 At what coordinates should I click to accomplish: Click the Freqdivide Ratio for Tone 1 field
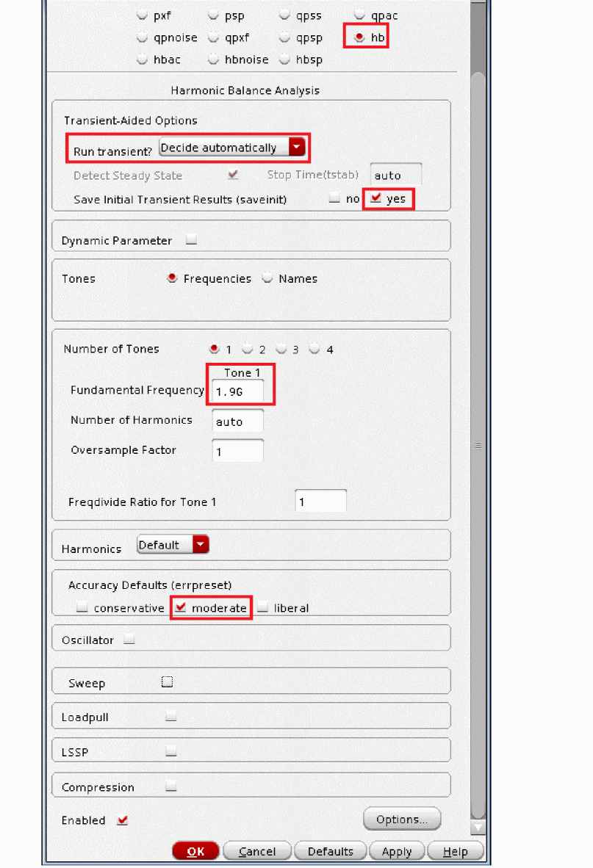click(320, 502)
